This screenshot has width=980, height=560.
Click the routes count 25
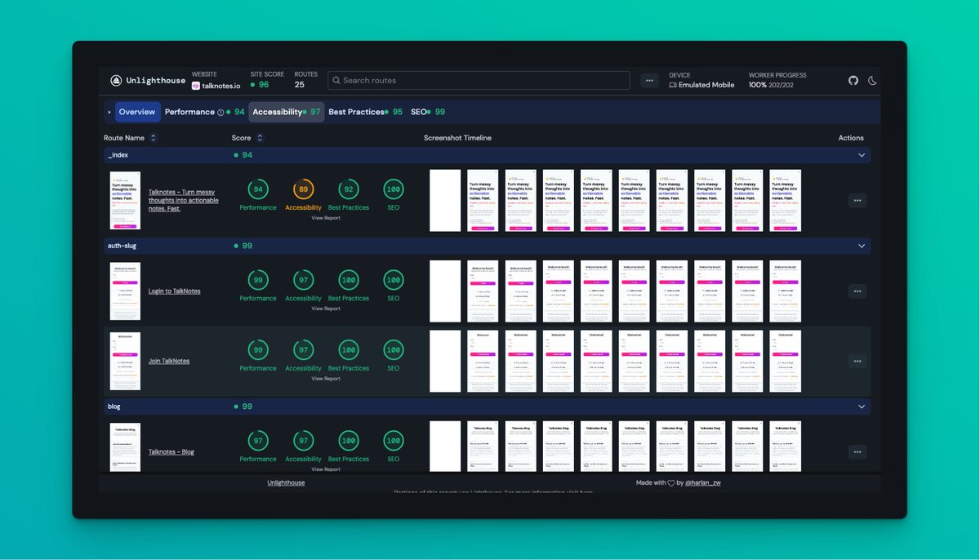300,85
